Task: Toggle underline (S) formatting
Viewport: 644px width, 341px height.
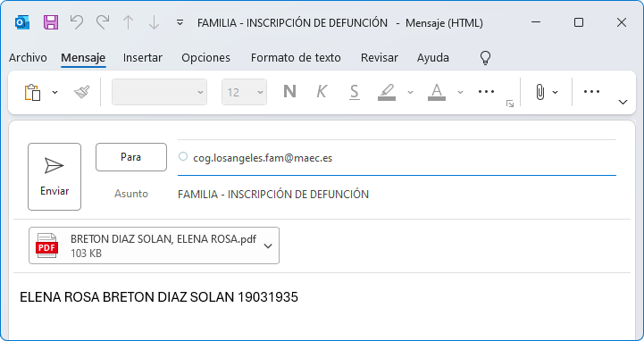Action: tap(354, 92)
